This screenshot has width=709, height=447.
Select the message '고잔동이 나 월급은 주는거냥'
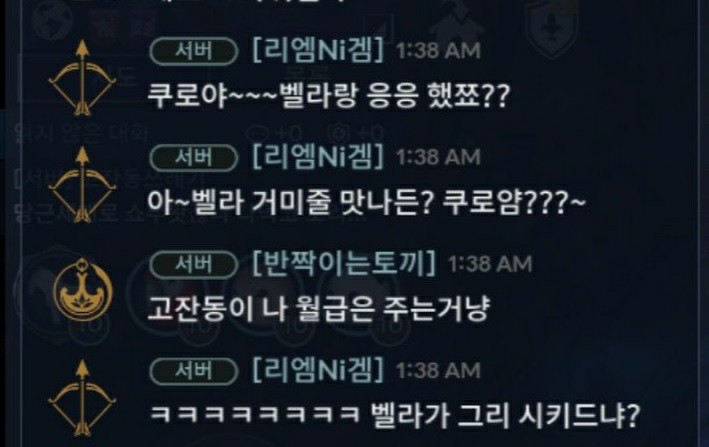(319, 309)
